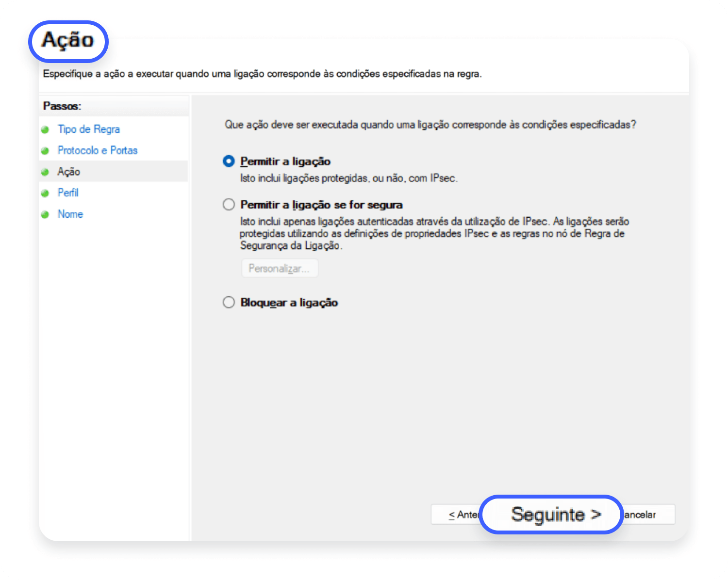The width and height of the screenshot is (728, 580).
Task: Click the Personalizar... button
Action: coord(280,268)
